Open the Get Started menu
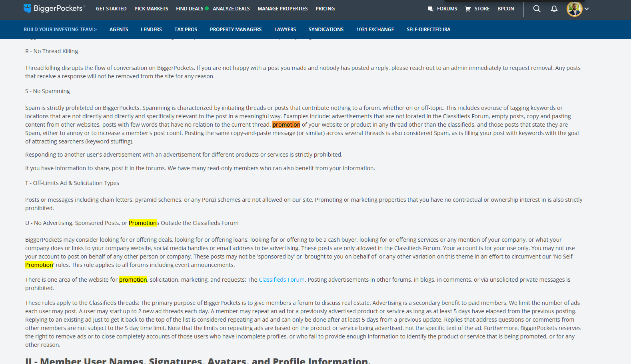 click(x=111, y=9)
